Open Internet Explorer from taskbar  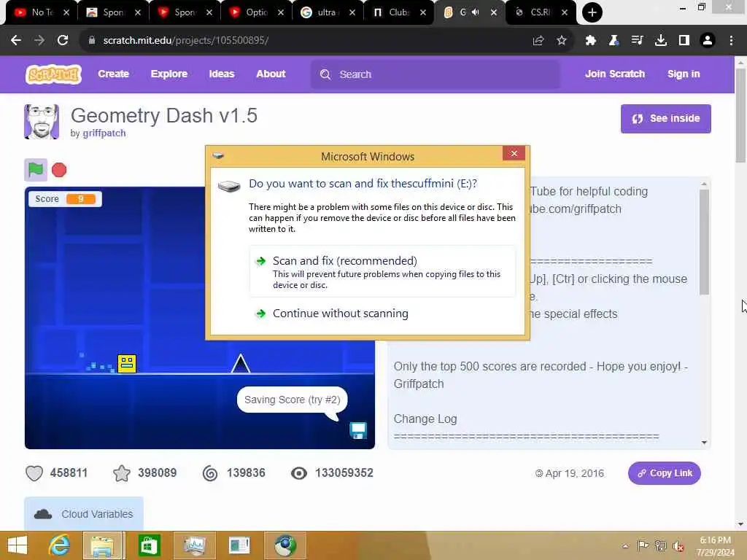59,545
